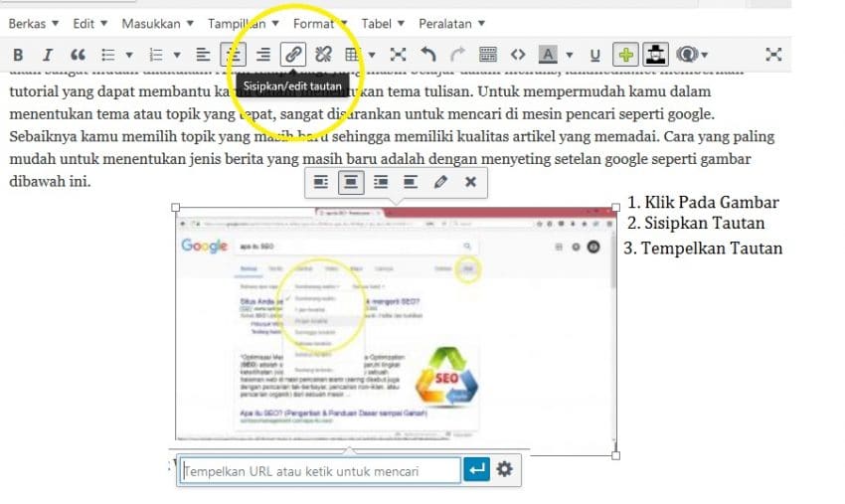Toggle the toolbar keyboard icon
Image resolution: width=845 pixels, height=504 pixels.
tap(488, 55)
